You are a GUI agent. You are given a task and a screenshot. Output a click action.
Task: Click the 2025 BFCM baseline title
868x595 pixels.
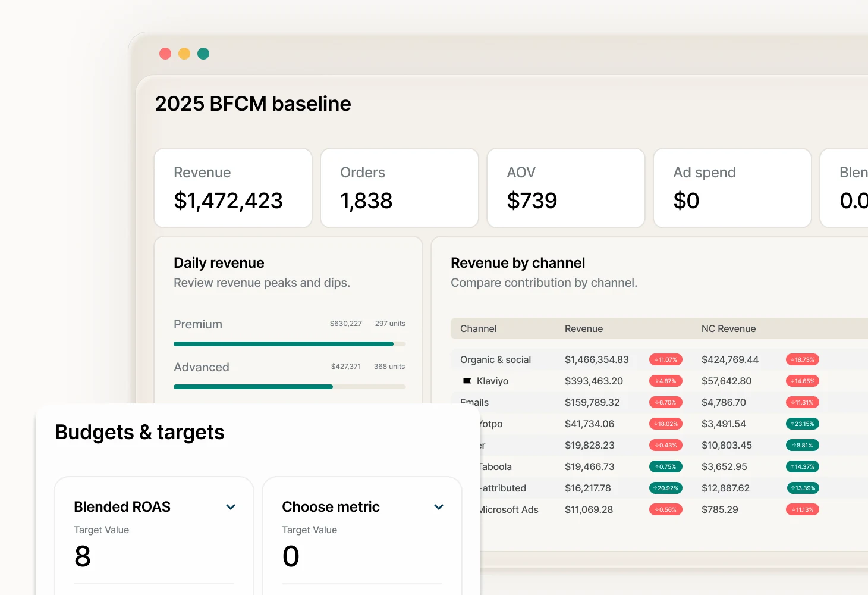click(x=253, y=104)
